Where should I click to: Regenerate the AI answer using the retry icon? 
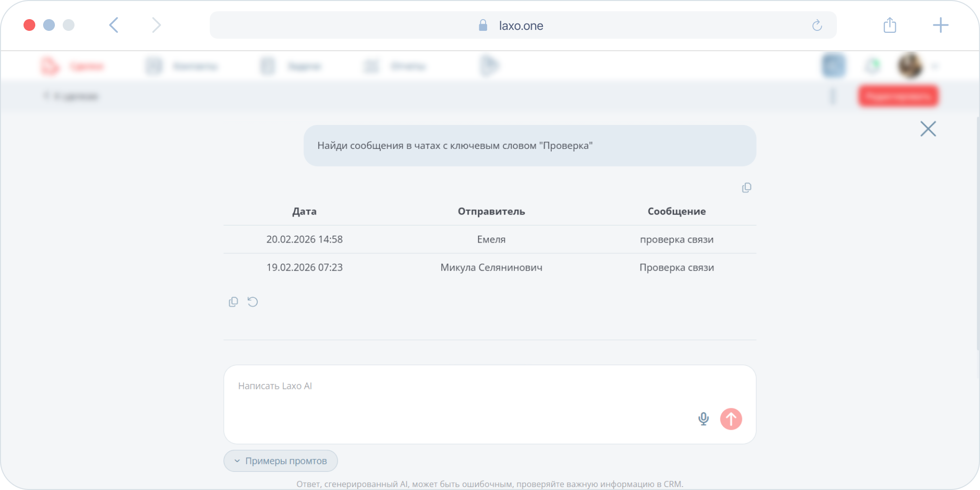coord(253,302)
